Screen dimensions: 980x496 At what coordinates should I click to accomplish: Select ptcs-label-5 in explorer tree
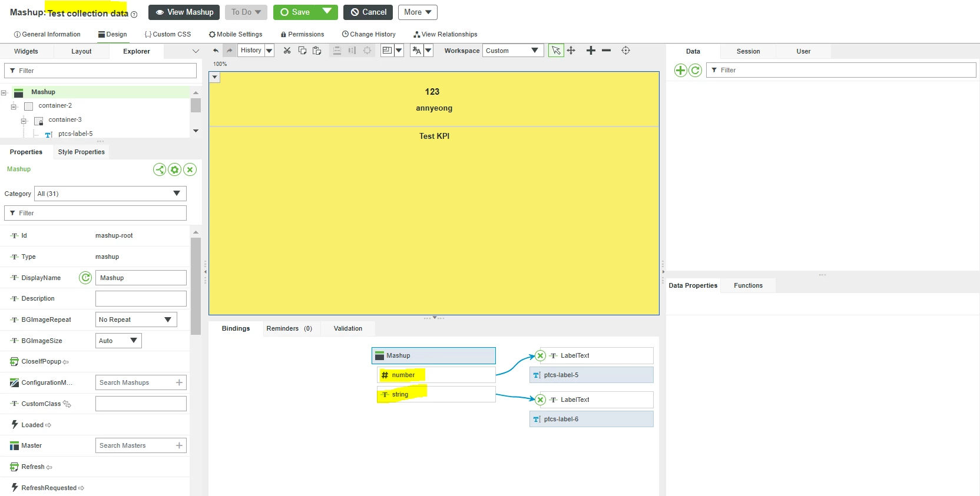75,134
